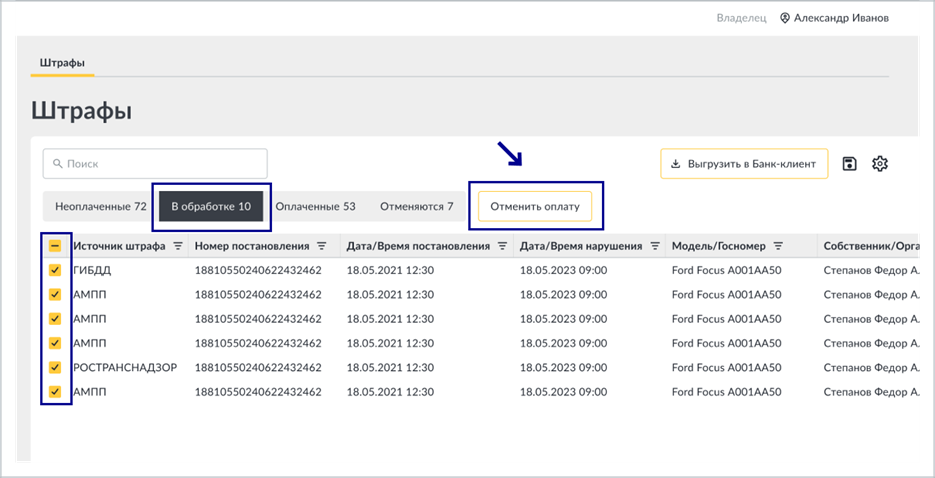935x478 pixels.
Task: Click 18.05.2021 12:30 in РОСТРАНСНАДЗОР row
Action: pyautogui.click(x=390, y=367)
